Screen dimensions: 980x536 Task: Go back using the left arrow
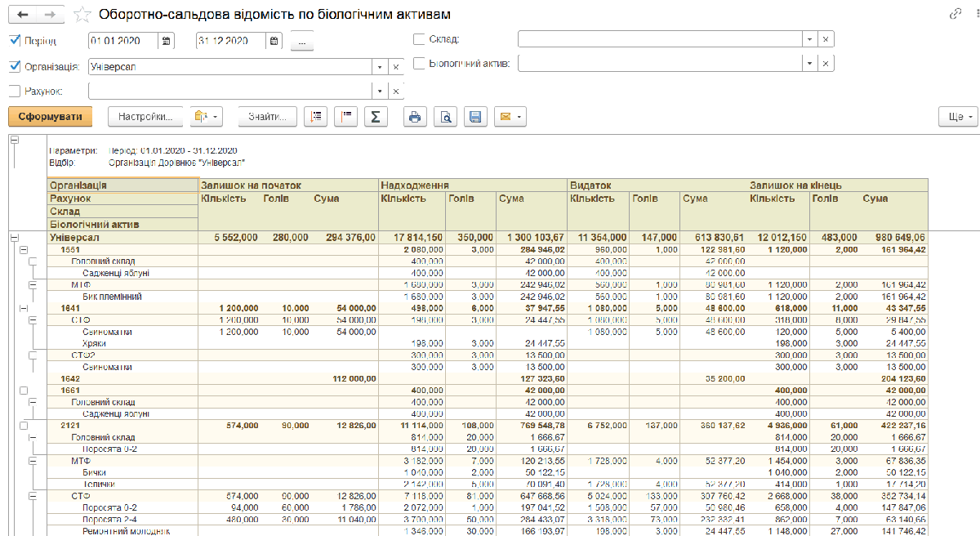pyautogui.click(x=22, y=15)
